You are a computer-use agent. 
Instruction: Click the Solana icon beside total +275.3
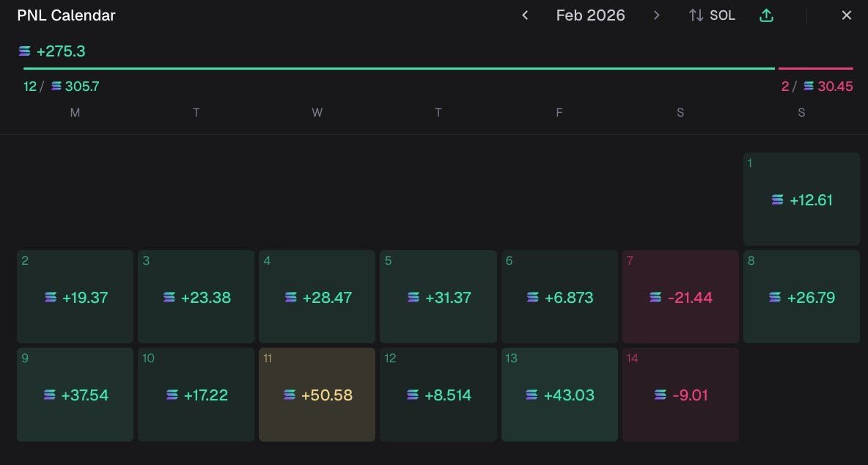point(23,51)
